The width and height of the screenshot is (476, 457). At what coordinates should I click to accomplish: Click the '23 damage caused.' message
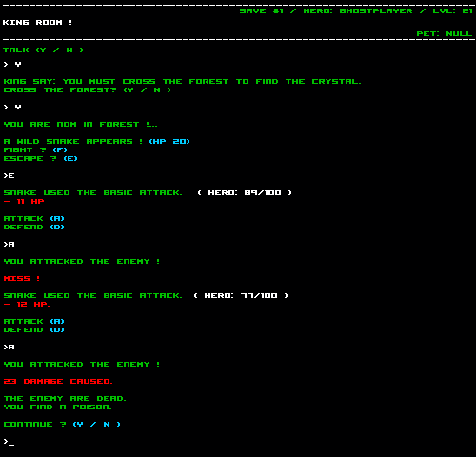[58, 381]
